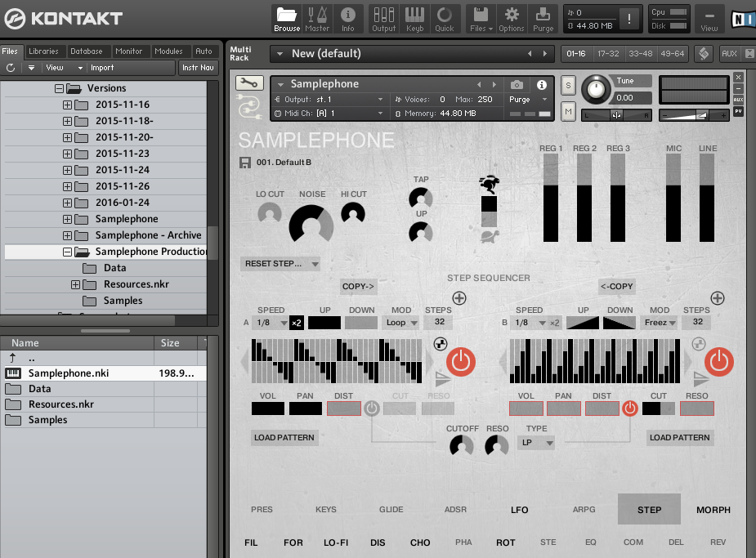Screen dimensions: 756x558
Task: Click the play arrow under sequencer A power
Action: 442,379
